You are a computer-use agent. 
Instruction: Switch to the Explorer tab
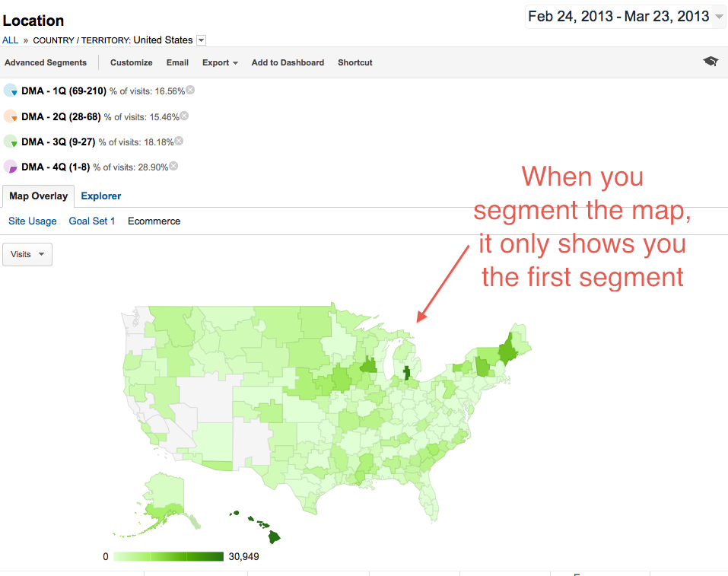pyautogui.click(x=100, y=196)
